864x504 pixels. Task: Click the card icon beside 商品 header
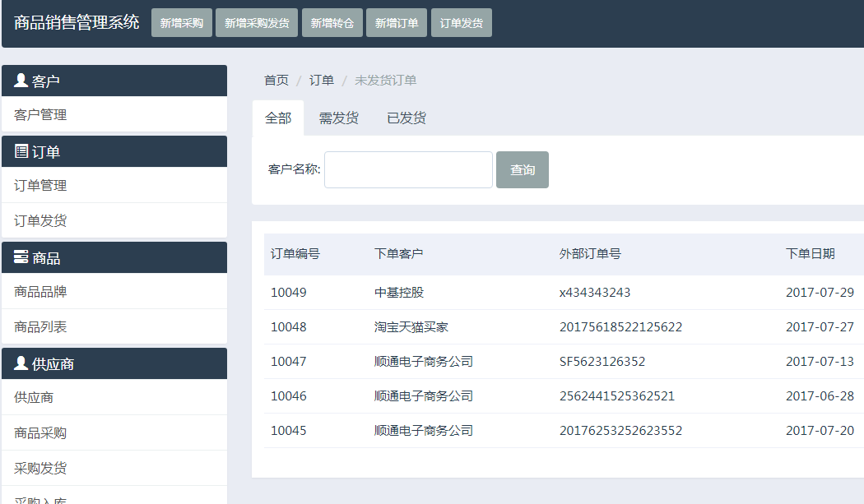tap(21, 257)
